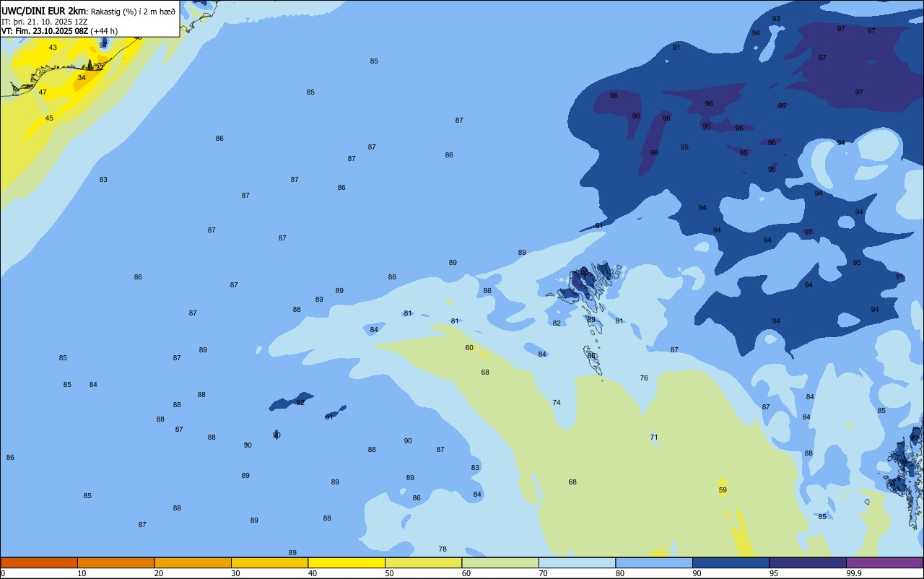This screenshot has height=579, width=924.
Task: Pick the 95–99.9 navy legend swatch
Action: coord(808,562)
